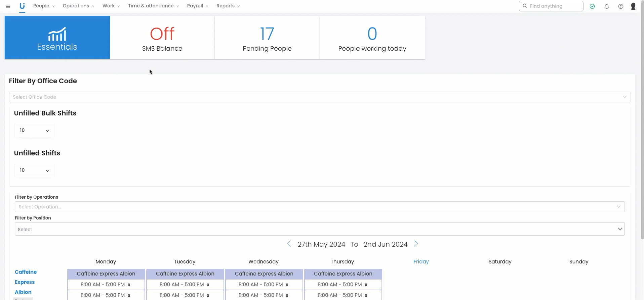Click the Essentials chart tile
This screenshot has height=300, width=644.
(x=57, y=38)
